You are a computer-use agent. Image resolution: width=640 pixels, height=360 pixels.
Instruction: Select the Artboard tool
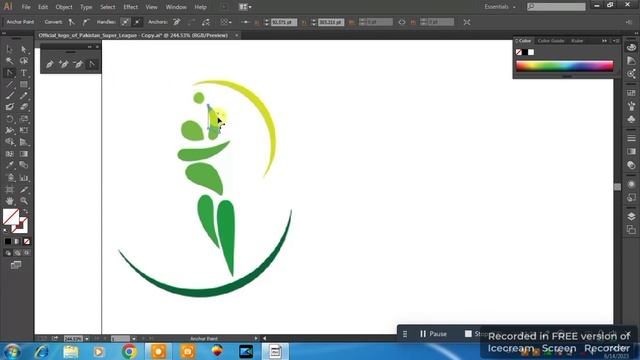coord(9,189)
